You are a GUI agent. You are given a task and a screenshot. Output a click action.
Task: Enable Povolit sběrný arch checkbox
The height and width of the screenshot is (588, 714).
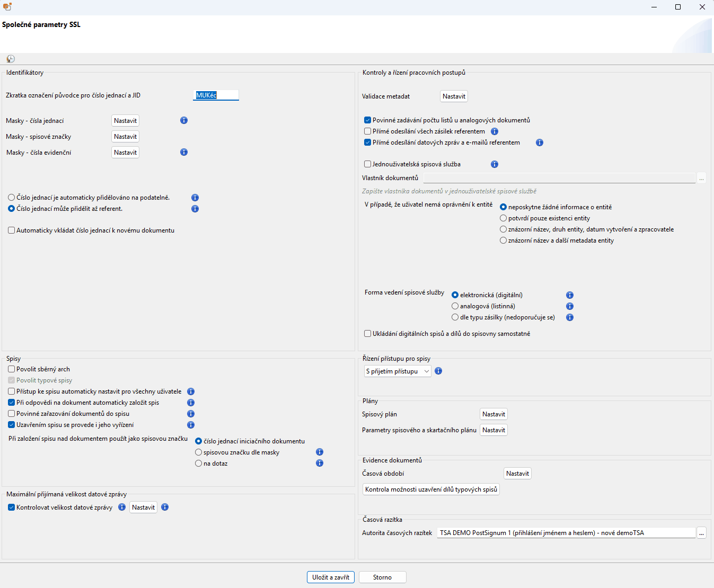tap(12, 369)
